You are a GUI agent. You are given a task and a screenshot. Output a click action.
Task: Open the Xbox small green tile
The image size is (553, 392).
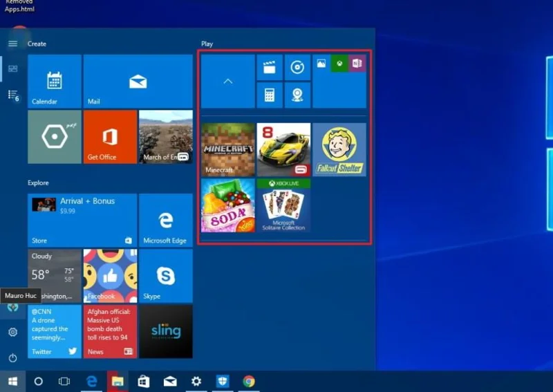339,64
